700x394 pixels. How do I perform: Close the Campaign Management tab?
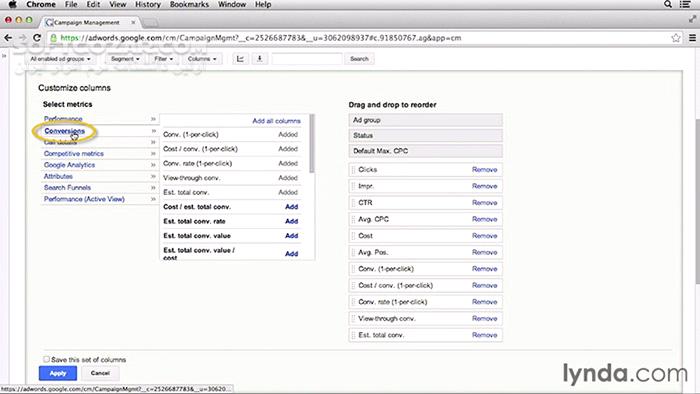tap(133, 22)
